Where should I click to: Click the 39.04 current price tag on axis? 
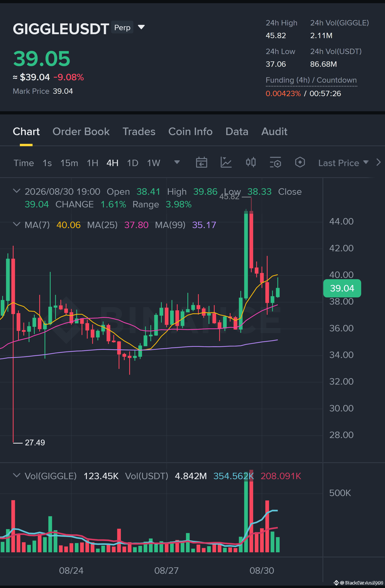tap(342, 288)
